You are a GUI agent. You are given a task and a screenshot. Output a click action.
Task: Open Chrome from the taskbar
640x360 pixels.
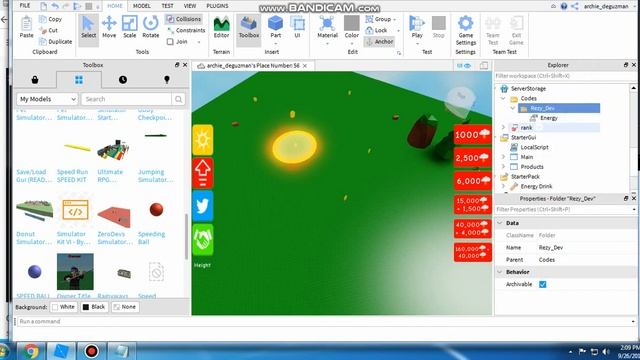31,351
